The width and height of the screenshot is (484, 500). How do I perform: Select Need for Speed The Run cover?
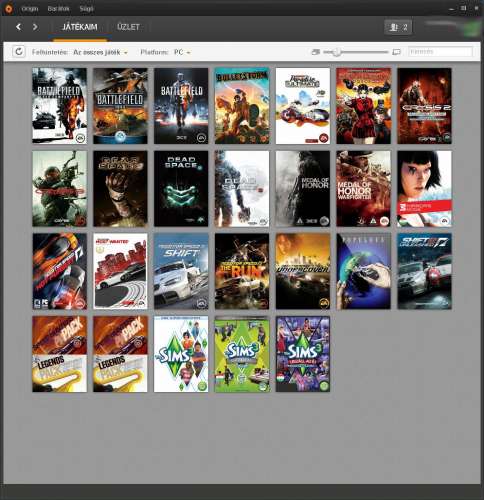tap(242, 271)
